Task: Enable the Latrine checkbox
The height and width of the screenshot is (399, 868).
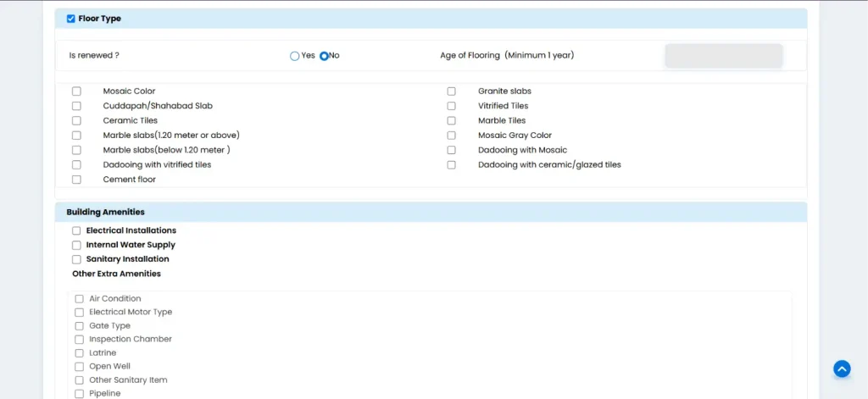Action: coord(79,353)
